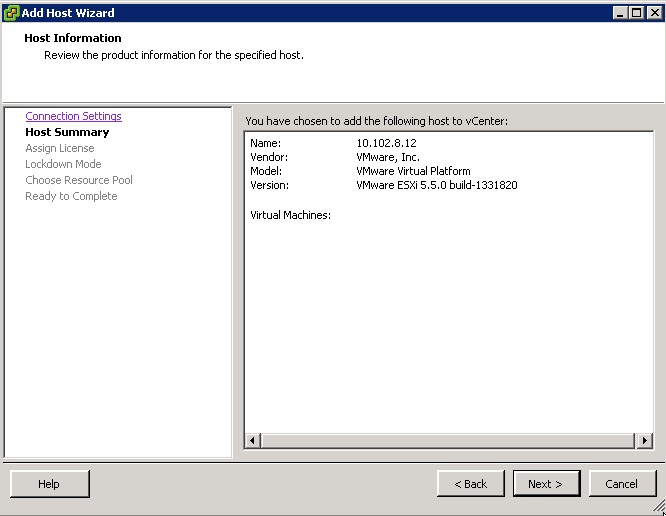Select the Choose Resource Pool step

pos(79,180)
